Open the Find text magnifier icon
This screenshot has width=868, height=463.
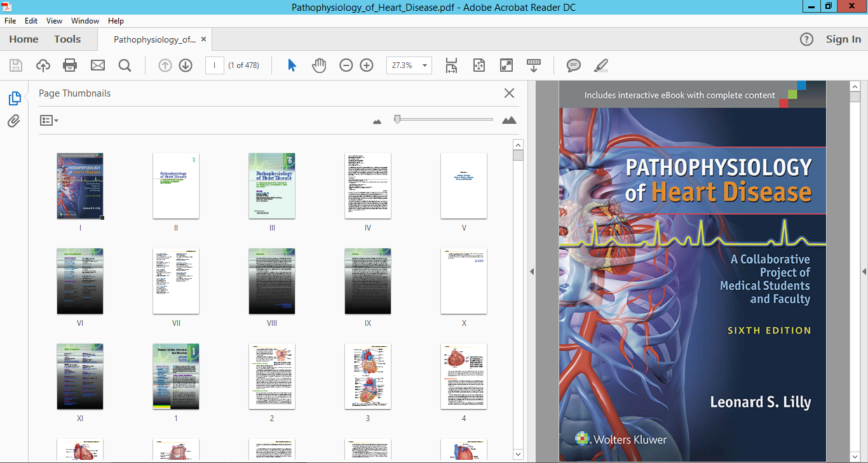125,65
